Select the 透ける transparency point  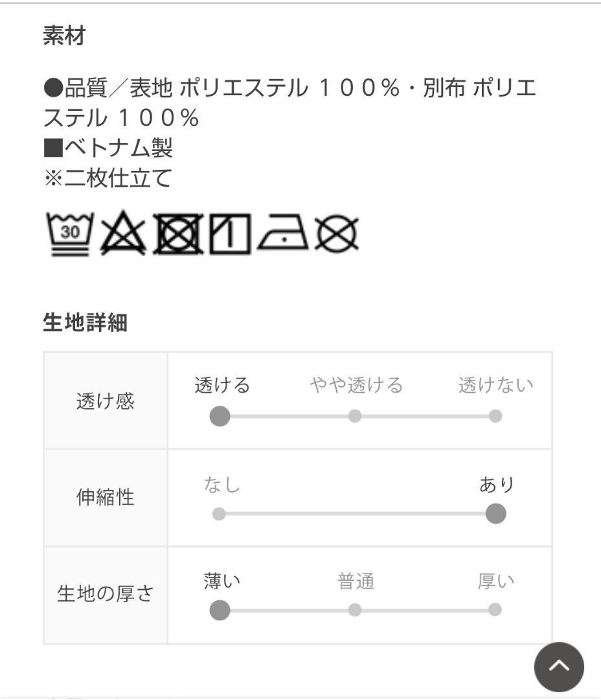click(x=220, y=416)
